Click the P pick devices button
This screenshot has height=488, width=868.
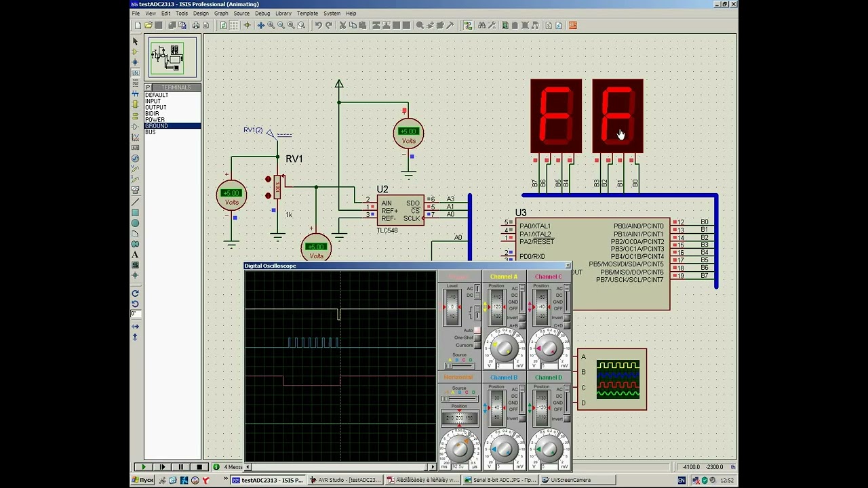click(x=149, y=87)
